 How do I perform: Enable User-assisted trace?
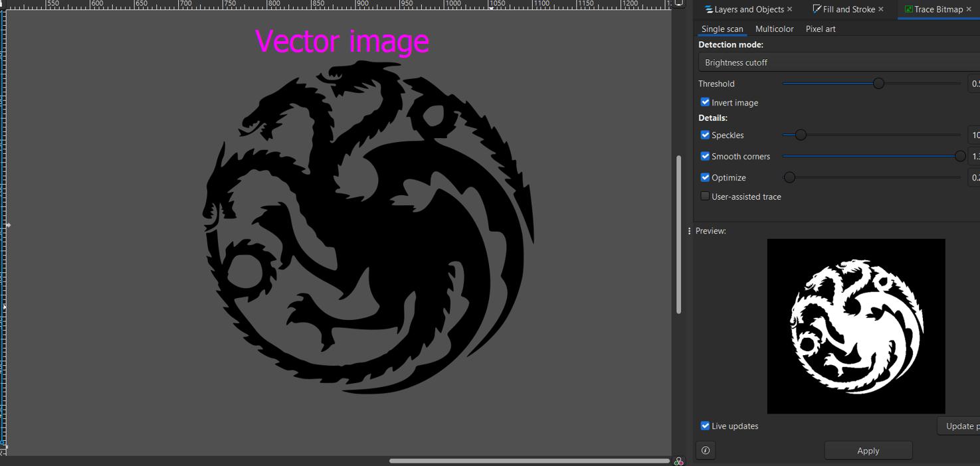coord(705,196)
